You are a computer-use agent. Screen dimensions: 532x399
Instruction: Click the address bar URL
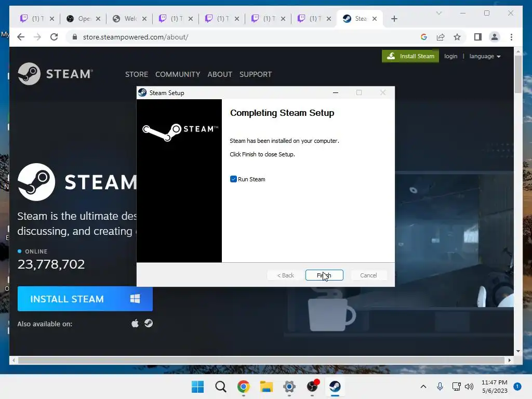point(136,37)
